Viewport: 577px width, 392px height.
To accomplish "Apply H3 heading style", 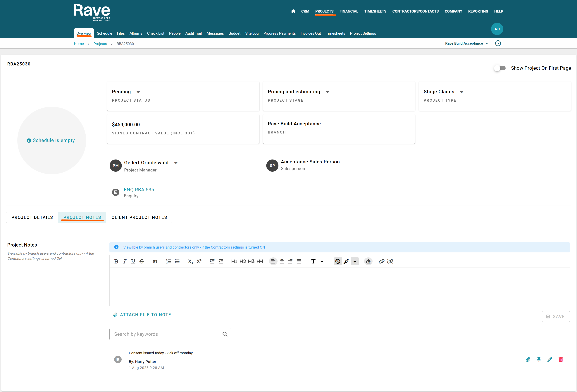I will [251, 261].
